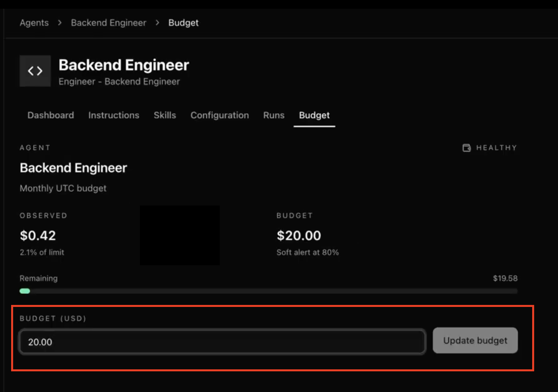Click Budget in the breadcrumb trail
The image size is (558, 392).
coord(183,23)
